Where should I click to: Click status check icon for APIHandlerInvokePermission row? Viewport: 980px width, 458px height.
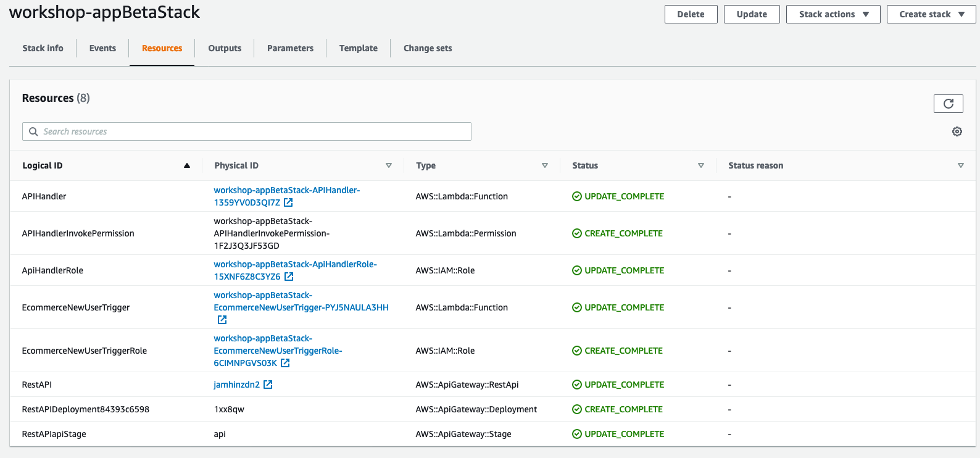[x=577, y=233]
